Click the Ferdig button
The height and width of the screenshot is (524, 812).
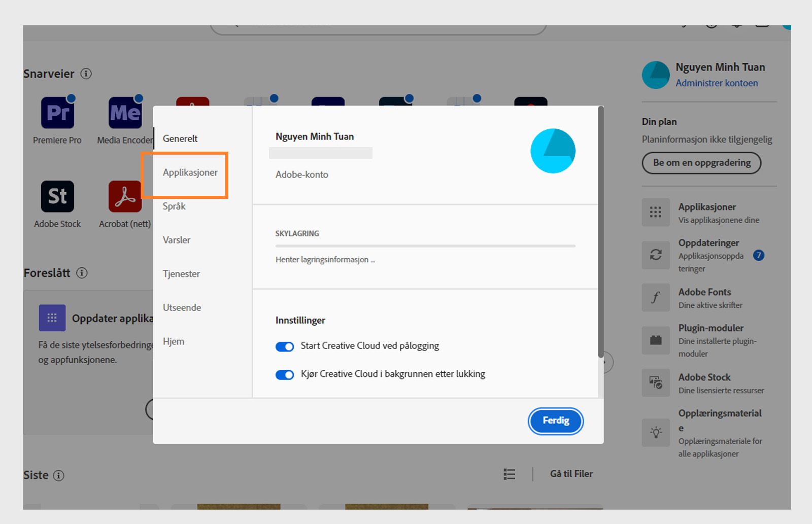tap(556, 421)
